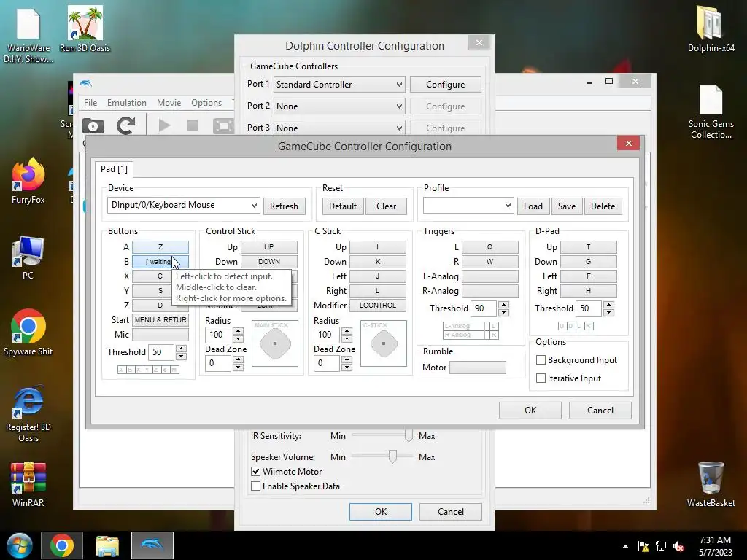This screenshot has height=560, width=747.
Task: Select the Pad [1] tab
Action: (x=114, y=169)
